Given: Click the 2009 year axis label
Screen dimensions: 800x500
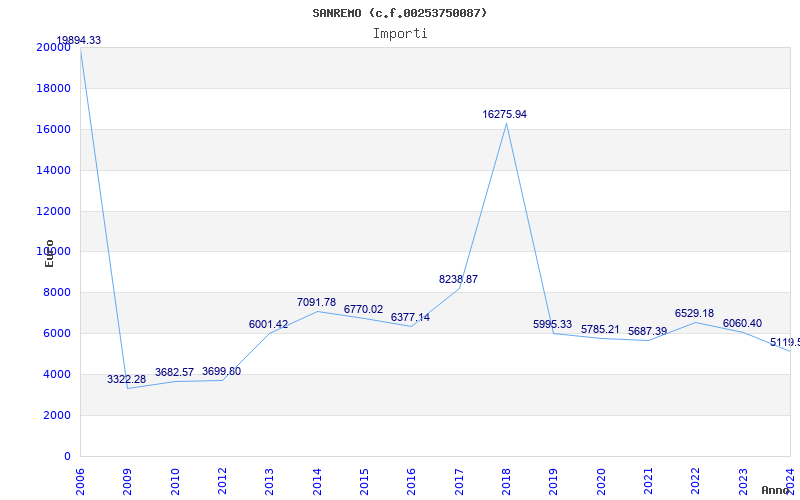Looking at the screenshot, I should click(127, 481).
